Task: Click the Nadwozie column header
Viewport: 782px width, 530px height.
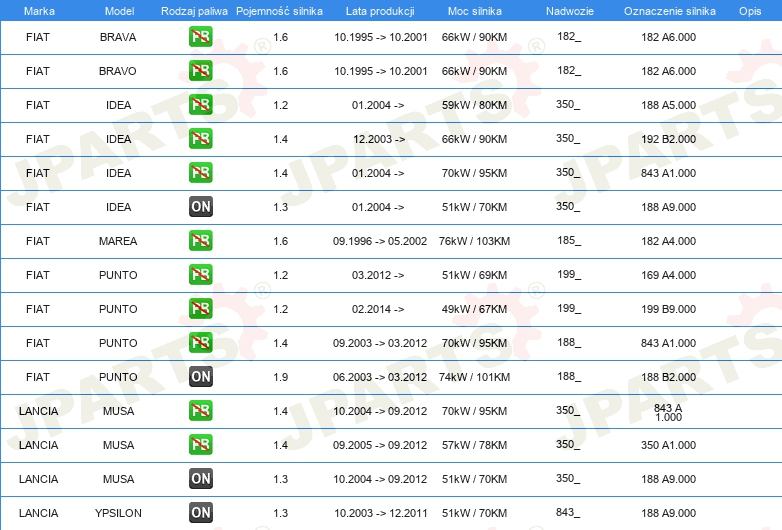Action: pyautogui.click(x=570, y=11)
